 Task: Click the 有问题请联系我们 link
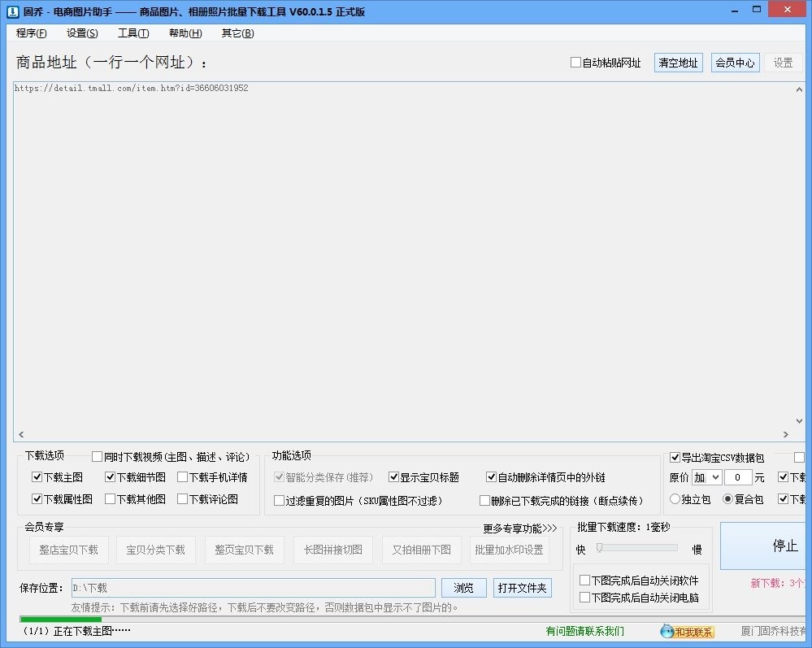[585, 631]
